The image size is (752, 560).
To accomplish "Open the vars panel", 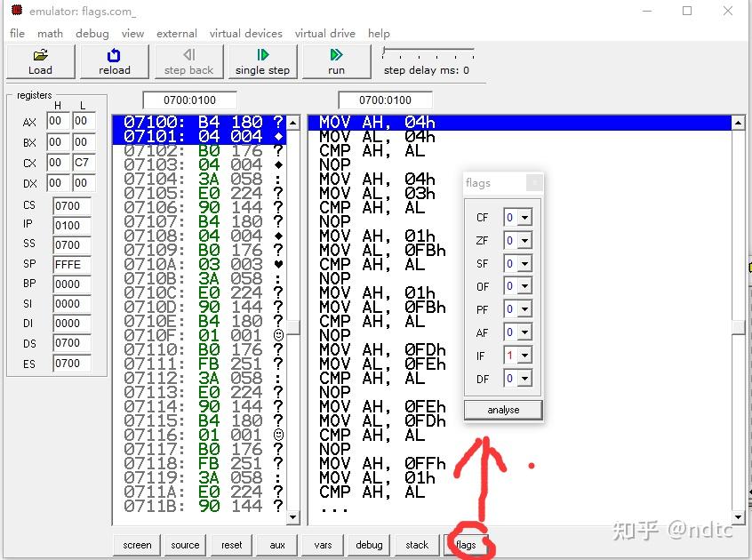I will (x=322, y=545).
